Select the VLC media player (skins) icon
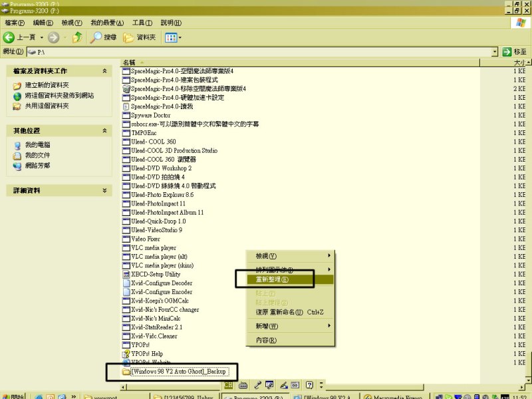The width and height of the screenshot is (532, 399). pos(126,265)
